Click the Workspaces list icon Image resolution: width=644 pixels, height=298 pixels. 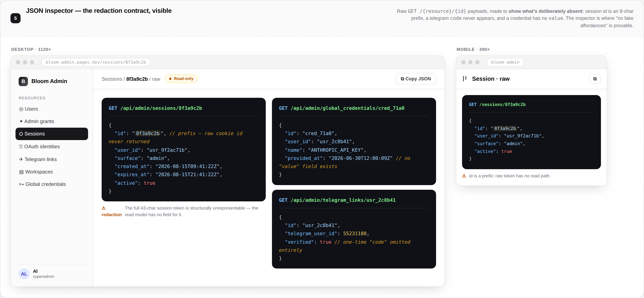(22, 172)
